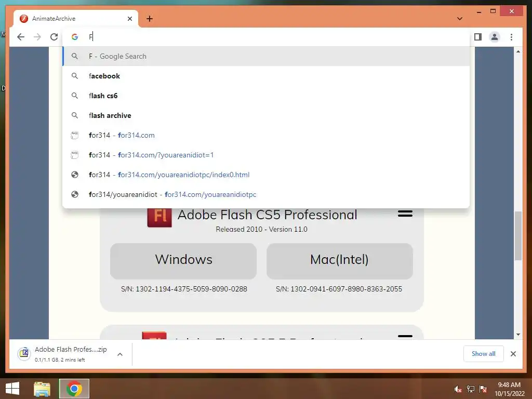Click the muted volume tray icon
This screenshot has width=532, height=399.
(x=458, y=389)
